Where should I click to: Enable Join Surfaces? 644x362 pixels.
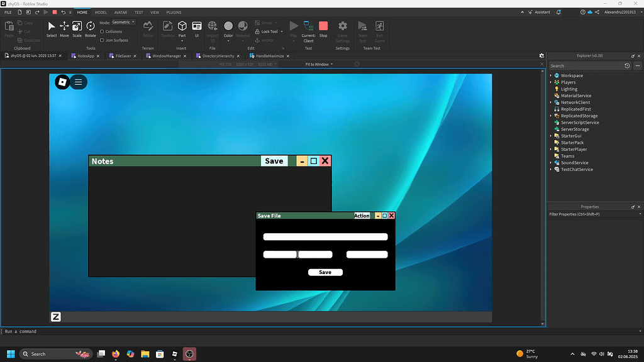click(102, 40)
